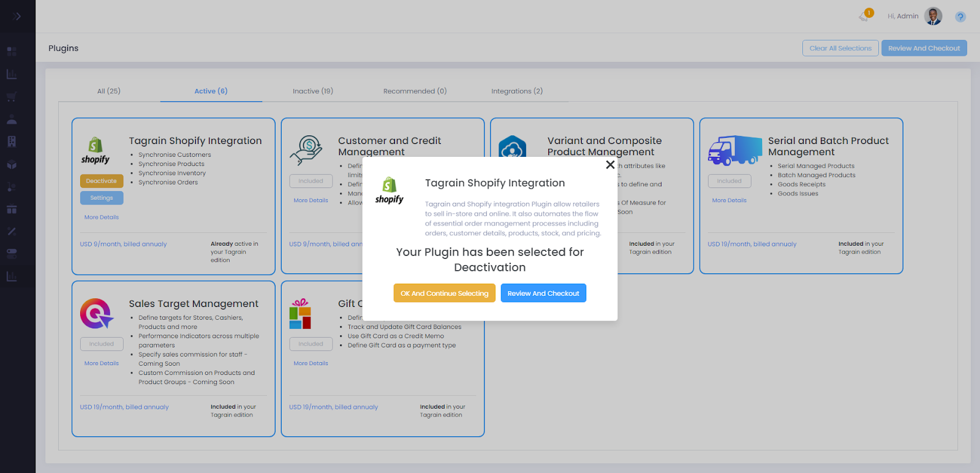
Task: Click 'USD 9/month, billed annualy' on Shopify card
Action: (x=123, y=244)
